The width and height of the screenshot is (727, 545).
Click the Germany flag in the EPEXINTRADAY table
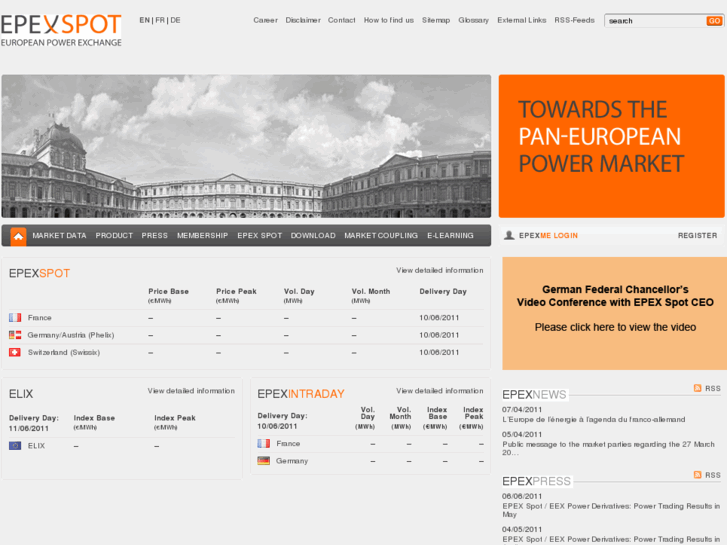(x=263, y=461)
